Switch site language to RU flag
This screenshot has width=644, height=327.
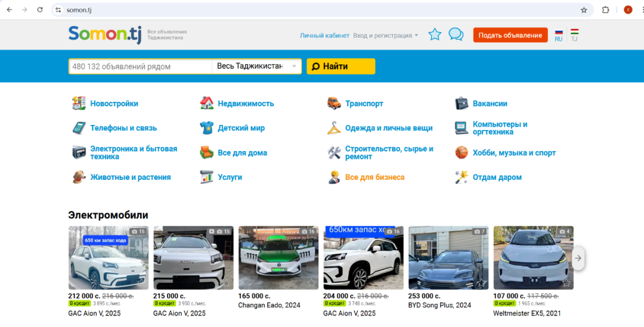point(559,35)
